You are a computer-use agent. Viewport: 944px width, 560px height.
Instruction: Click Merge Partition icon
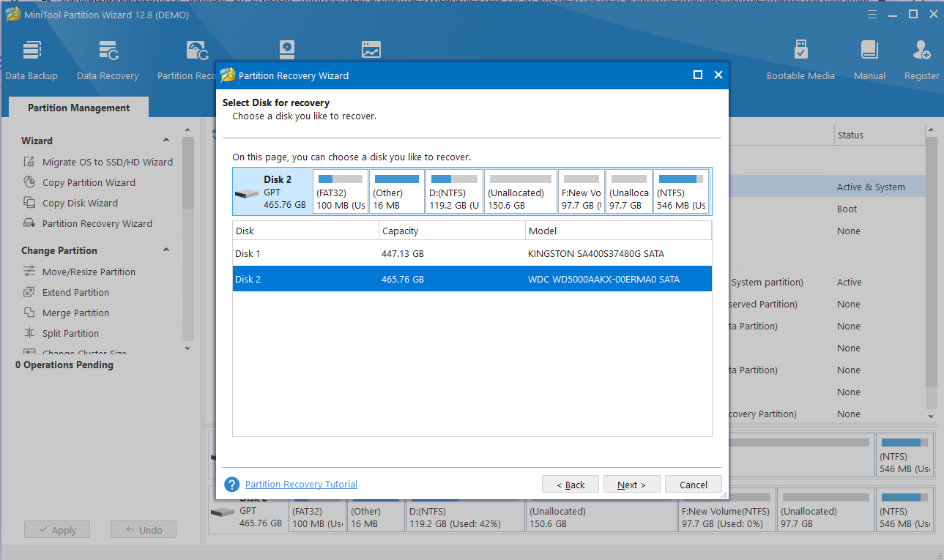point(29,313)
